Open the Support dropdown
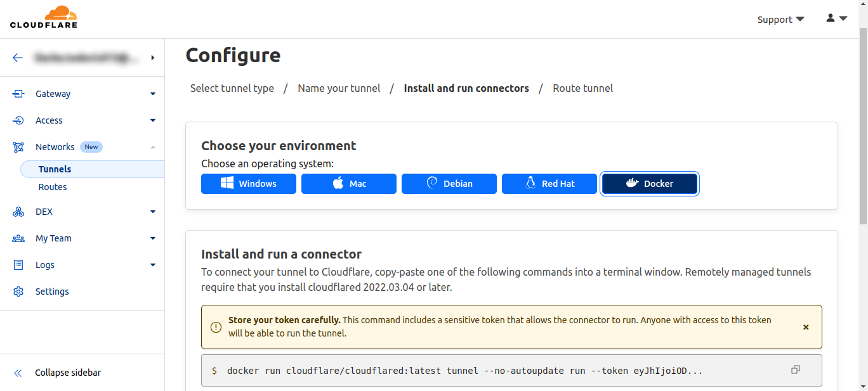This screenshot has width=868, height=391. (x=780, y=20)
